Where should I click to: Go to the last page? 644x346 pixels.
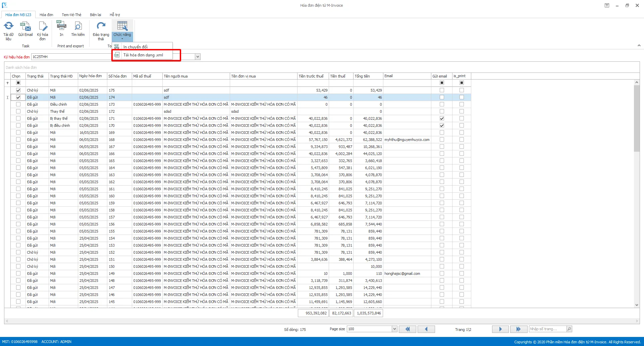[x=519, y=329]
